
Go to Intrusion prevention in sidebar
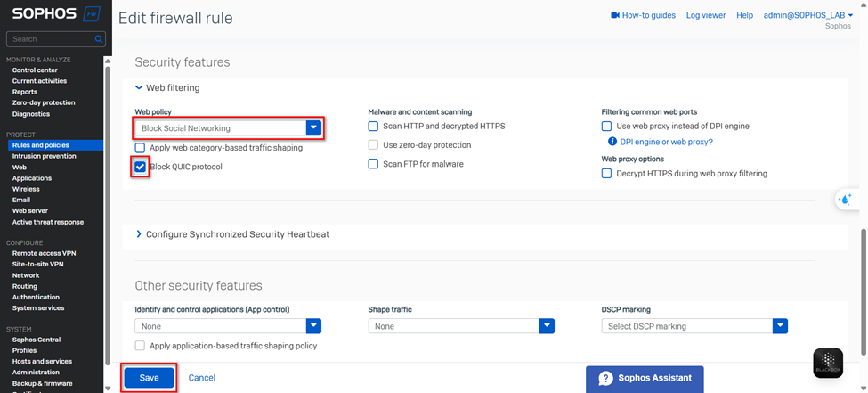[x=43, y=156]
